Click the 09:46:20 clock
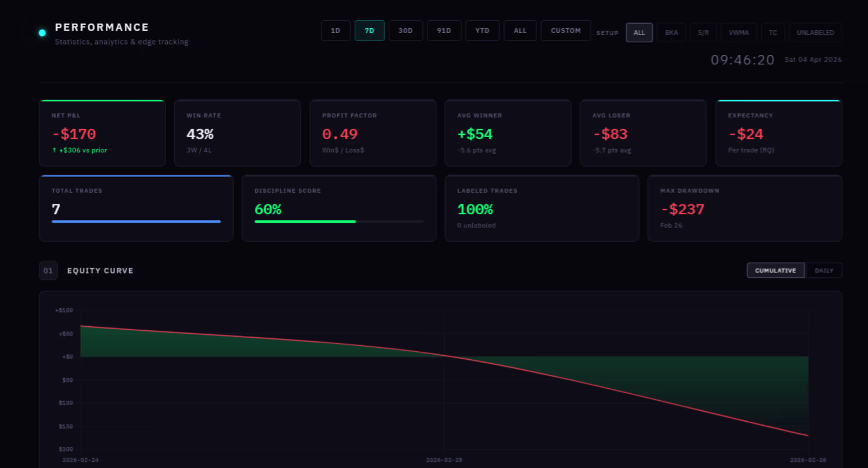Image resolution: width=868 pixels, height=468 pixels. coord(742,60)
